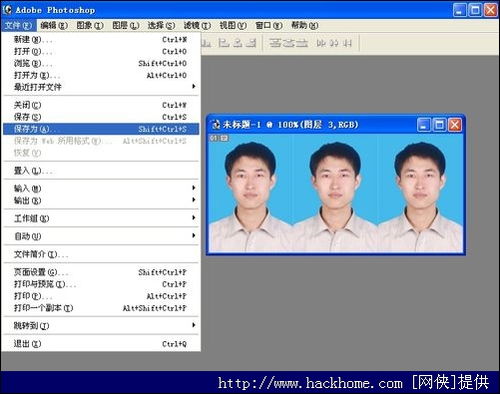The height and width of the screenshot is (394, 500).
Task: Expand the 输出(E) submenu
Action: 101,201
